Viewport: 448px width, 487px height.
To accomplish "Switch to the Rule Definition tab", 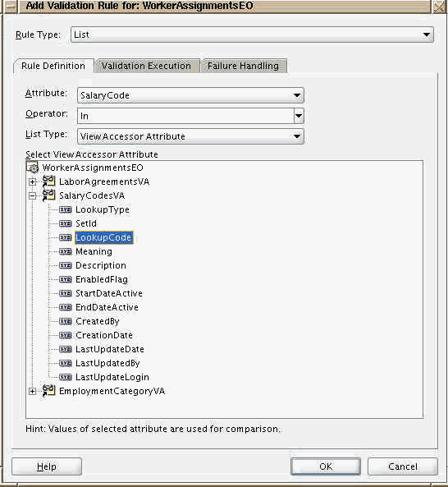I will 53,66.
